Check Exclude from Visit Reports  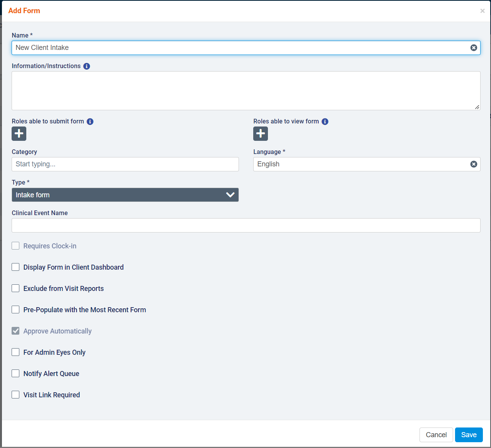pos(15,288)
